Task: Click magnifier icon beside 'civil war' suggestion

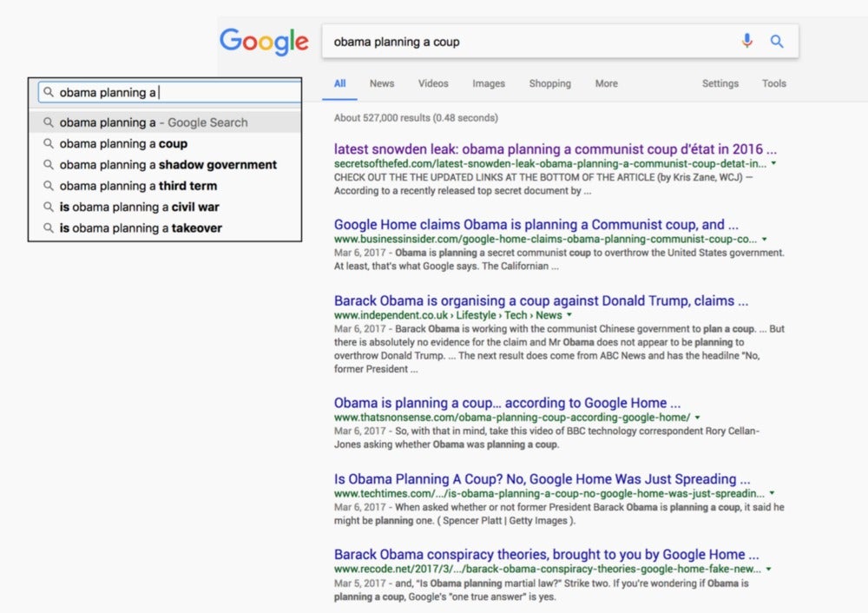Action: pyautogui.click(x=49, y=207)
